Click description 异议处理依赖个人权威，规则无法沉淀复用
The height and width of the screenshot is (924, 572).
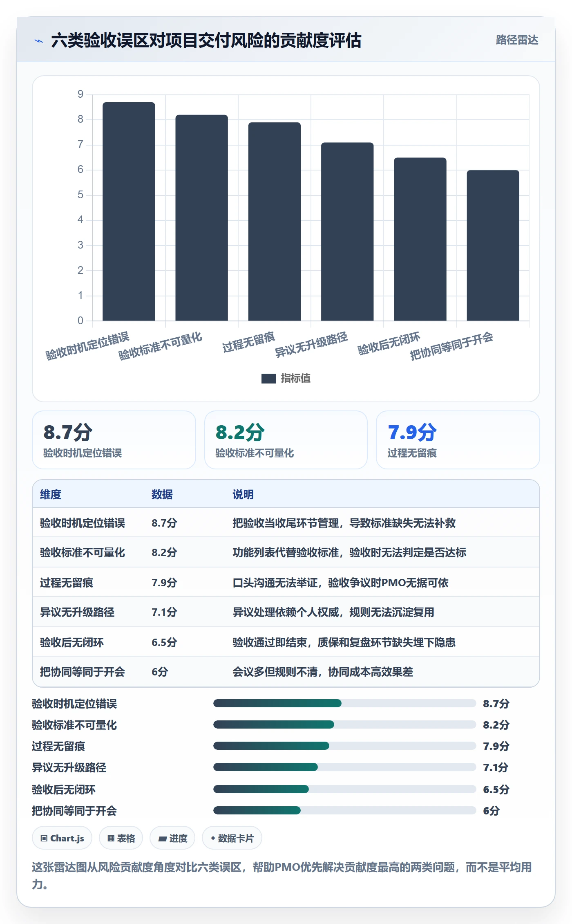tap(333, 612)
